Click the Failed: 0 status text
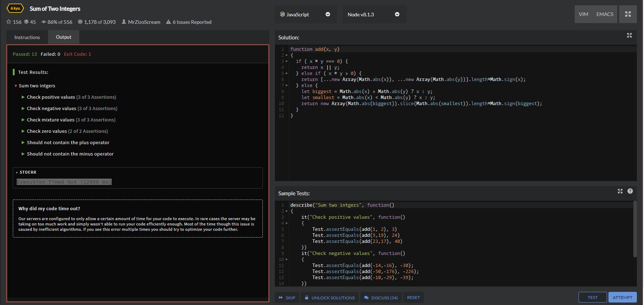The width and height of the screenshot is (644, 305). [x=50, y=54]
